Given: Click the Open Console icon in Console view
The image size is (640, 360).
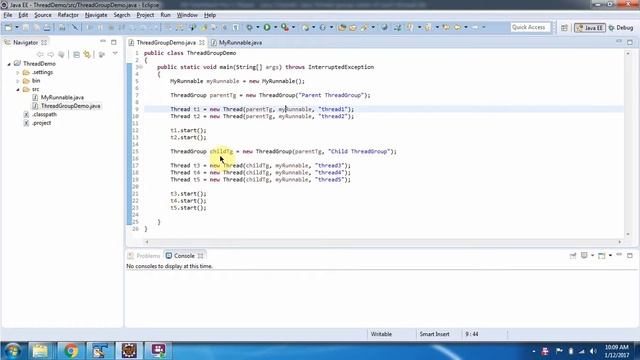Looking at the screenshot, I should (x=602, y=256).
